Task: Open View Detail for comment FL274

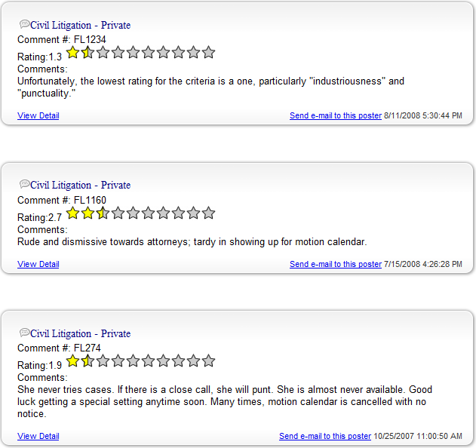Action: pyautogui.click(x=38, y=436)
